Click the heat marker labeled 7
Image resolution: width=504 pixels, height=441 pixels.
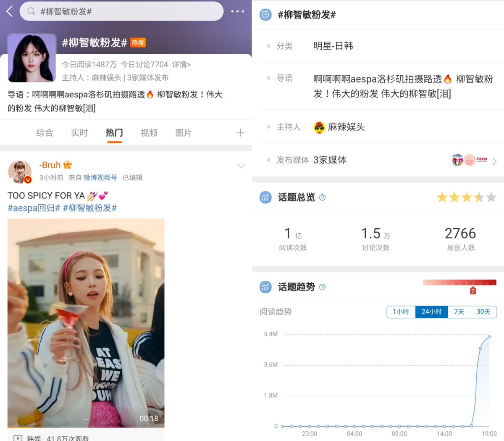(x=473, y=290)
